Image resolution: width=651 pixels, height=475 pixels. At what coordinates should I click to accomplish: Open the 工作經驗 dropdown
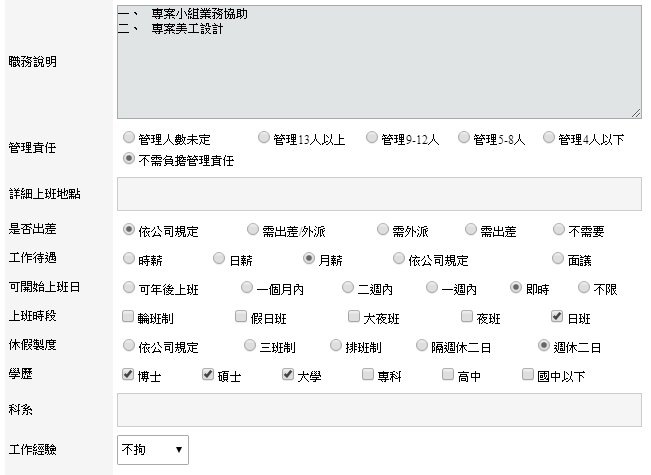point(152,449)
